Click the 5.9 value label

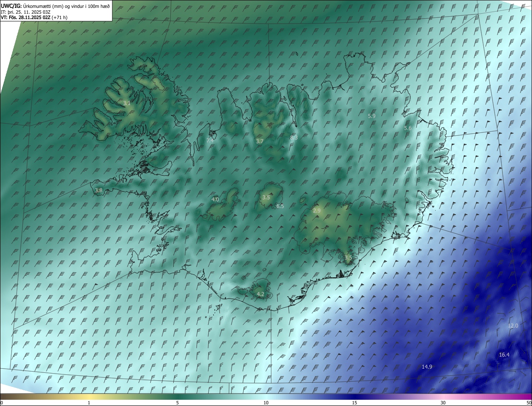372,116
